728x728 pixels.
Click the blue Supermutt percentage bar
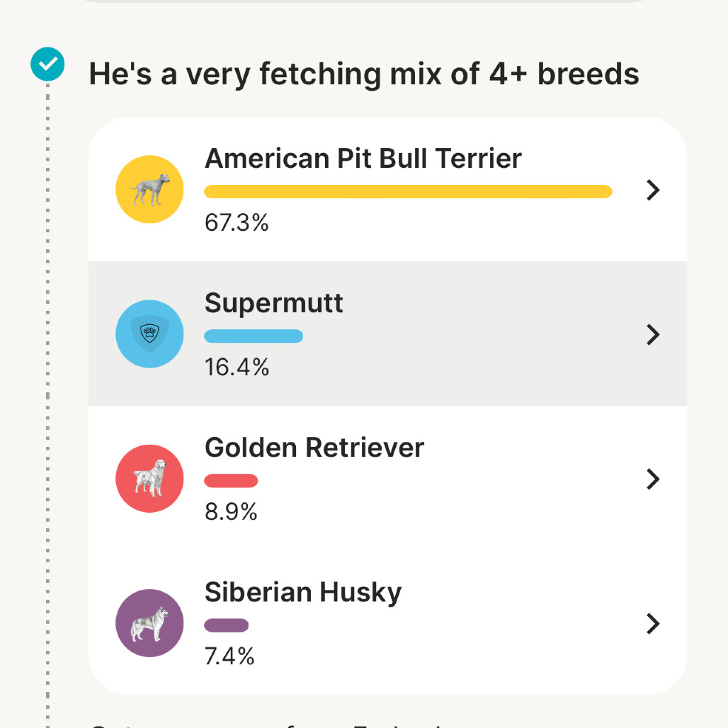click(254, 336)
